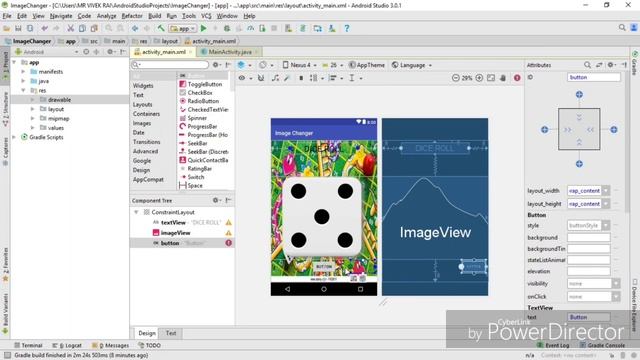
Task: Open the Help question mark toolbar icon
Action: coord(347,28)
